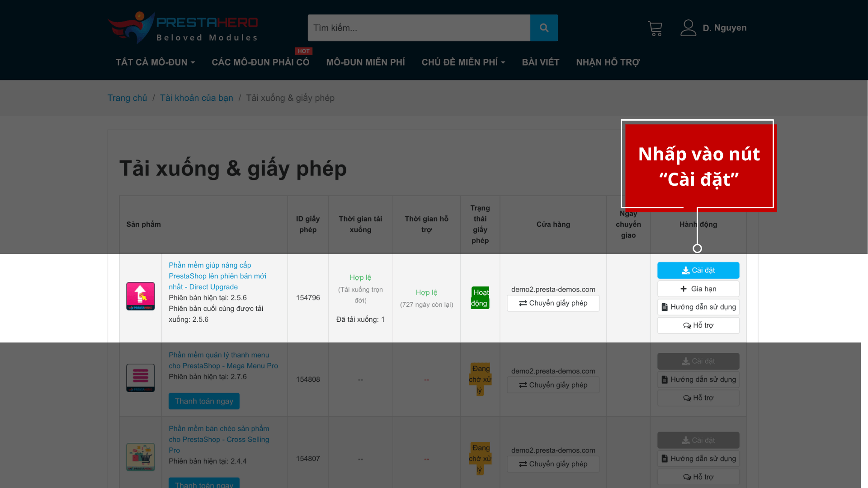Click the Cross Selling Pro module icon
The width and height of the screenshot is (868, 488).
click(x=141, y=457)
